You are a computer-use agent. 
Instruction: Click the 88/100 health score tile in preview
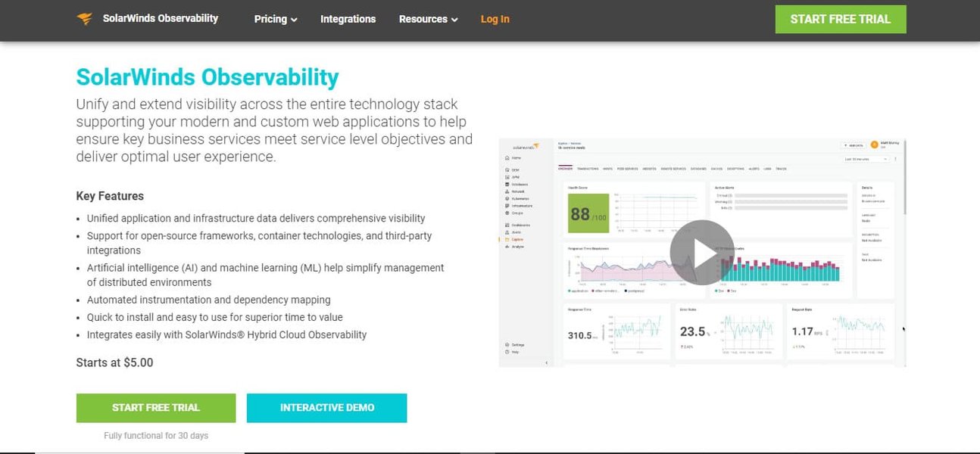[588, 213]
